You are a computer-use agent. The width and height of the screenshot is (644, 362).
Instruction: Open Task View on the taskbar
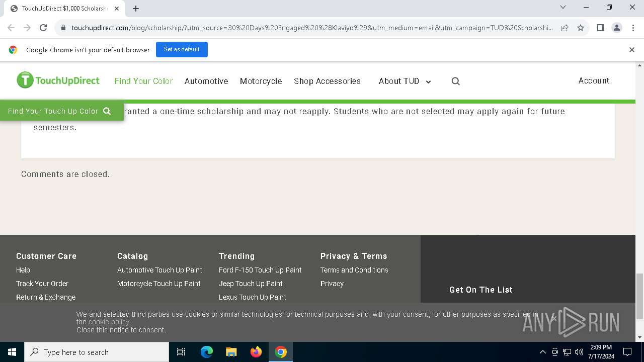[181, 352]
